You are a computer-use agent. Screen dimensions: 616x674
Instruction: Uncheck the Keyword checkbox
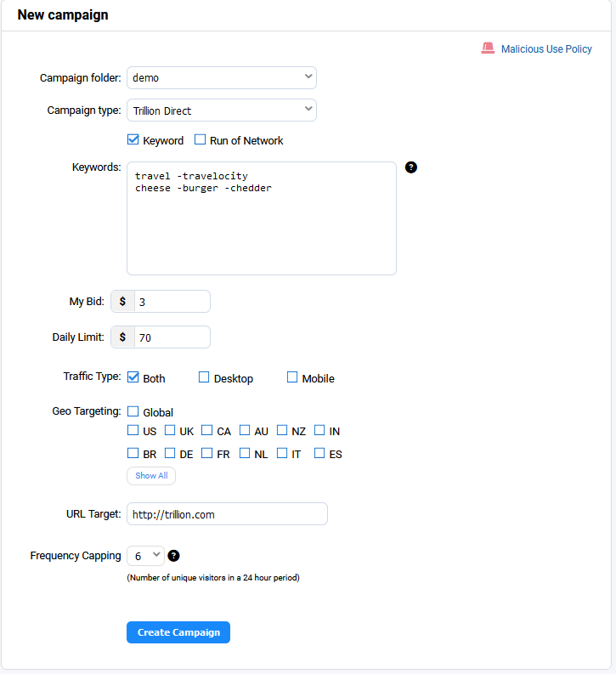[x=133, y=139]
